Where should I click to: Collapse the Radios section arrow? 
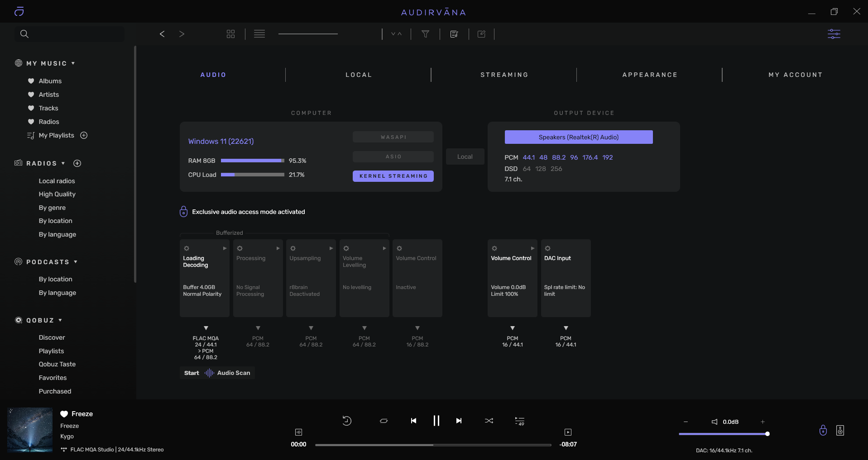pyautogui.click(x=63, y=163)
